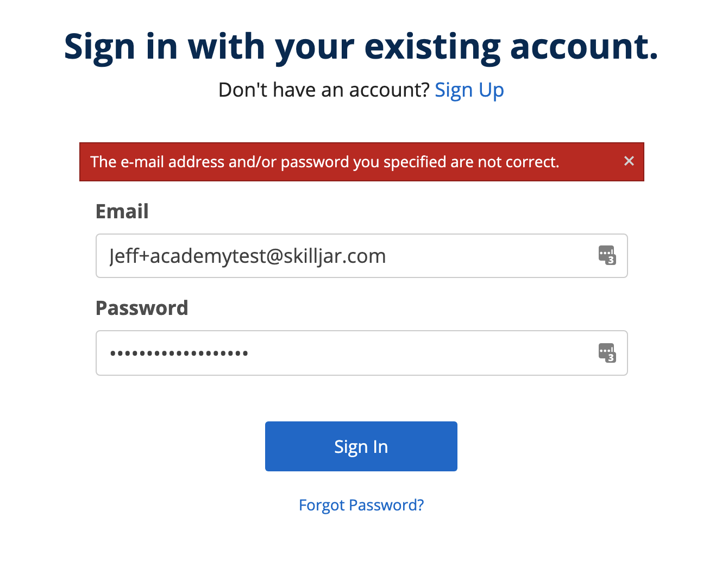The image size is (728, 568).
Task: Focus the Password input field
Action: tap(348, 353)
